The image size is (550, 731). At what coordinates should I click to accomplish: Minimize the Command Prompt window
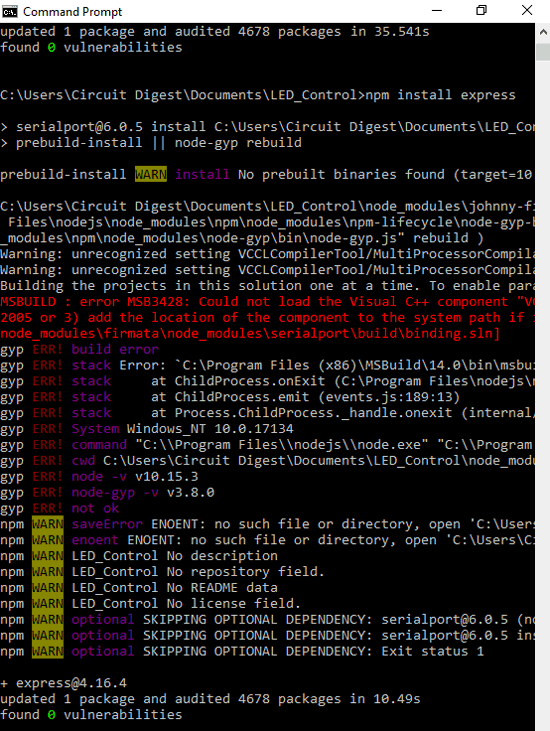tap(437, 11)
